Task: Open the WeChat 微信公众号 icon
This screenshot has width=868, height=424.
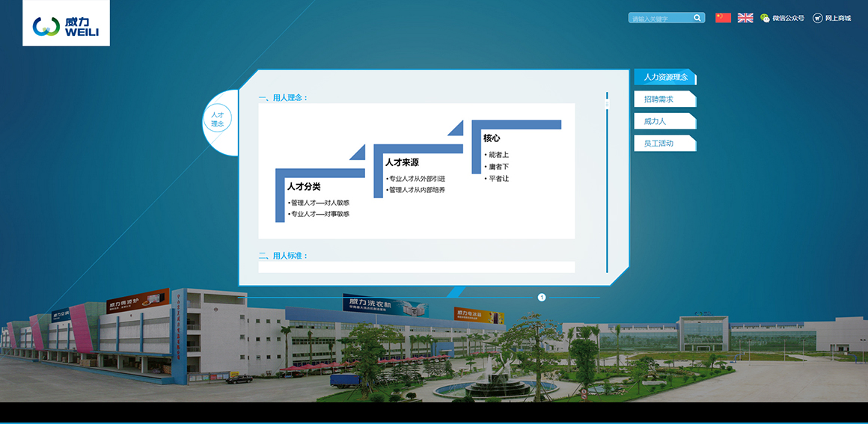Action: tap(765, 18)
